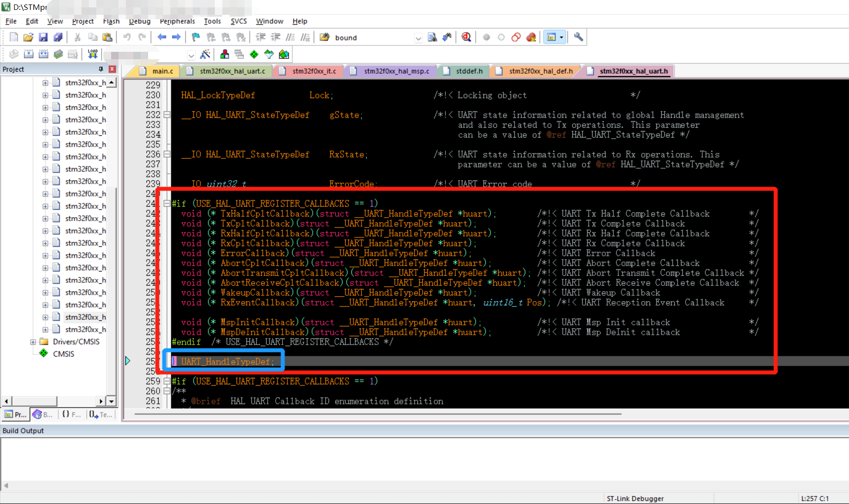Click the Save All icon

58,37
